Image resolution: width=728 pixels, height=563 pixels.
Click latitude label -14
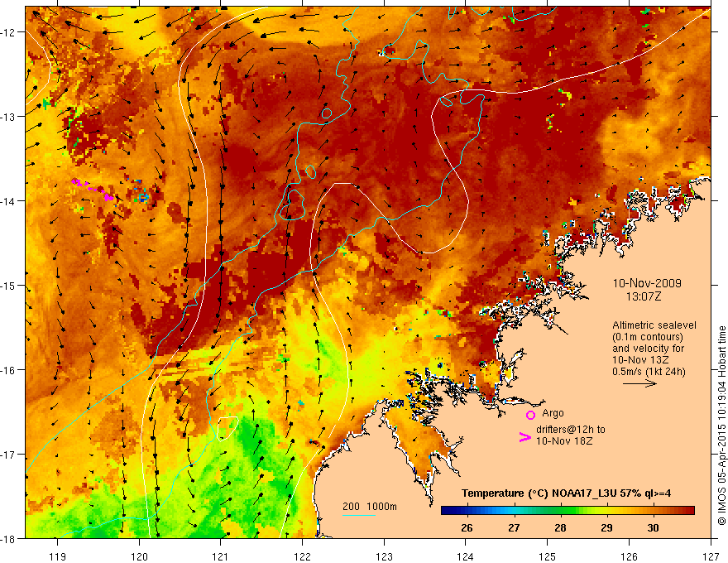[8, 201]
